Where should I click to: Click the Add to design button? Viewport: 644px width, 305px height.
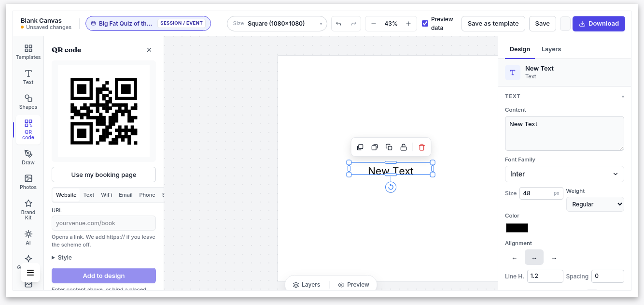point(104,276)
